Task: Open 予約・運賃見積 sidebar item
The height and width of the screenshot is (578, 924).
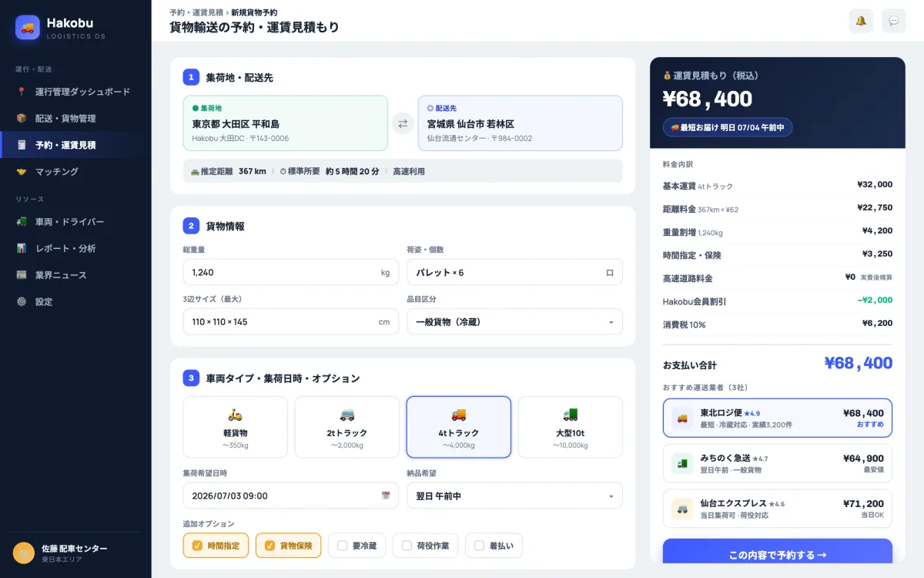Action: point(75,145)
